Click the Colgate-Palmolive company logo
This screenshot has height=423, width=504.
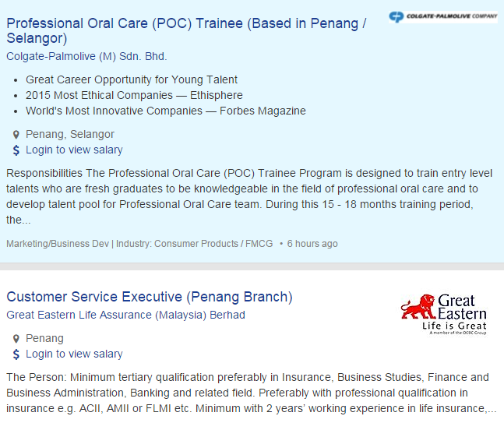(x=442, y=16)
